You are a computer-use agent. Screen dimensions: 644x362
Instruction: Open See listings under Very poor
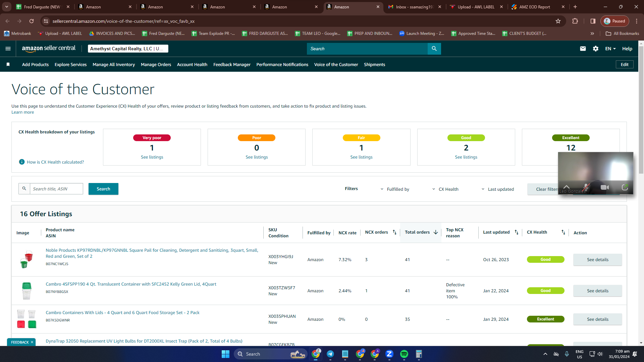[x=152, y=157]
